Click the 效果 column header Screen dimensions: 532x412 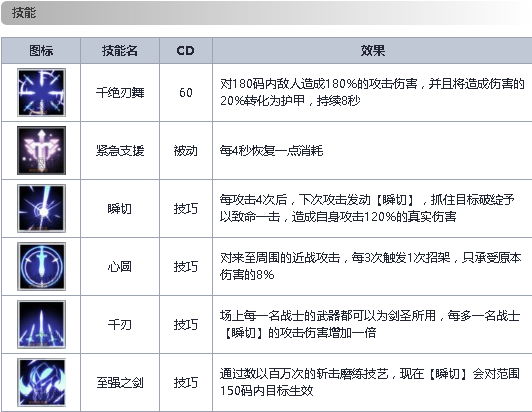click(x=372, y=51)
